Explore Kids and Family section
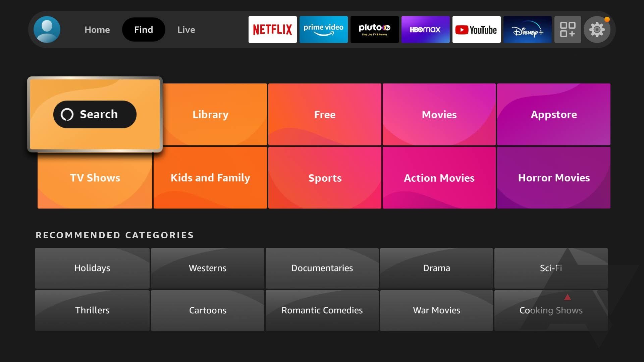 (x=210, y=177)
